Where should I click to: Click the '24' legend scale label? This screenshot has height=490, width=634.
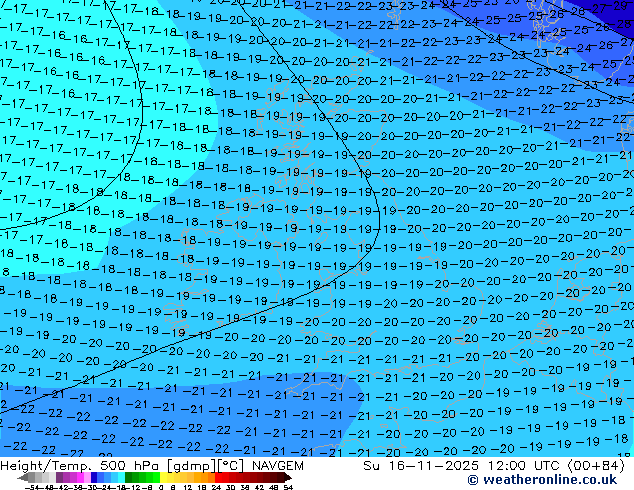216,488
